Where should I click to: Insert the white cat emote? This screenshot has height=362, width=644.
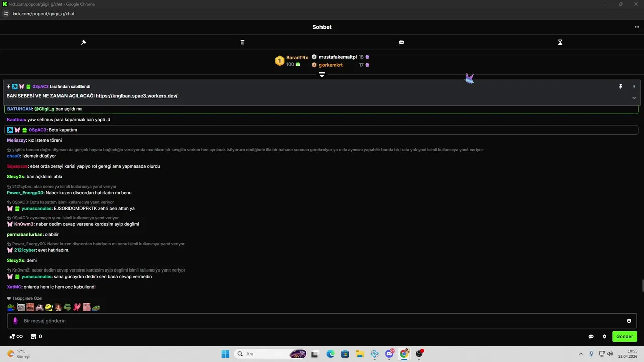coord(21,307)
